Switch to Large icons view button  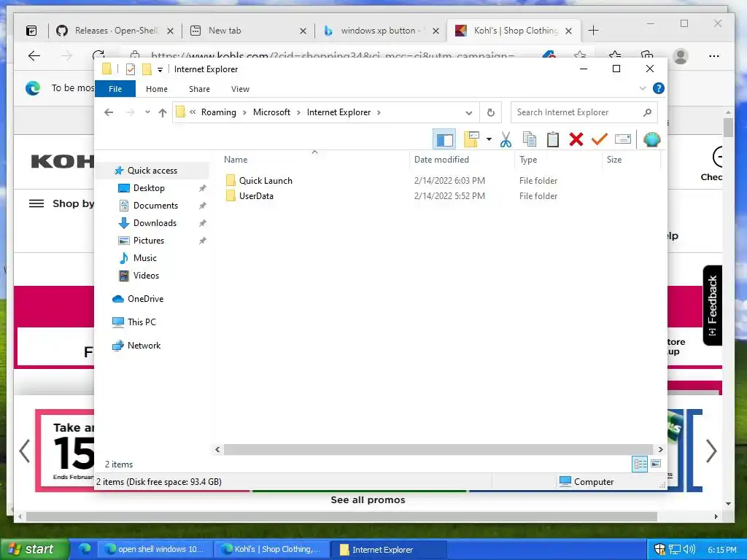click(x=656, y=464)
